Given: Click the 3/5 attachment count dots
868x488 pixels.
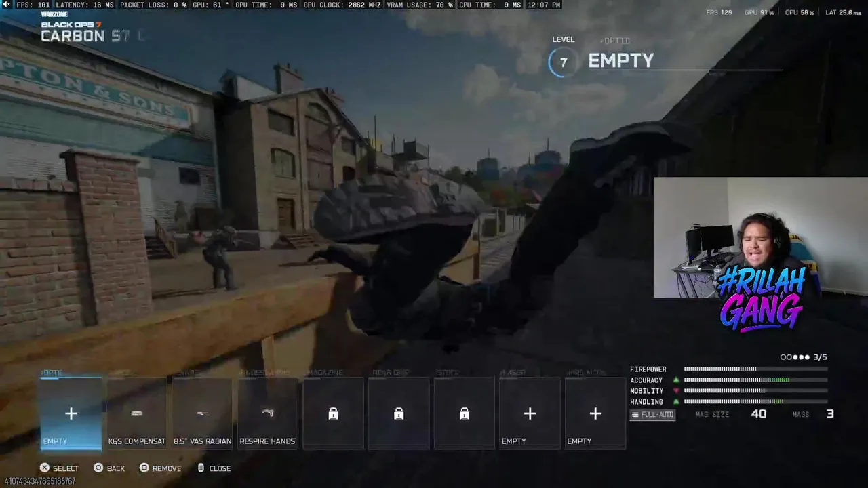Looking at the screenshot, I should click(x=804, y=357).
